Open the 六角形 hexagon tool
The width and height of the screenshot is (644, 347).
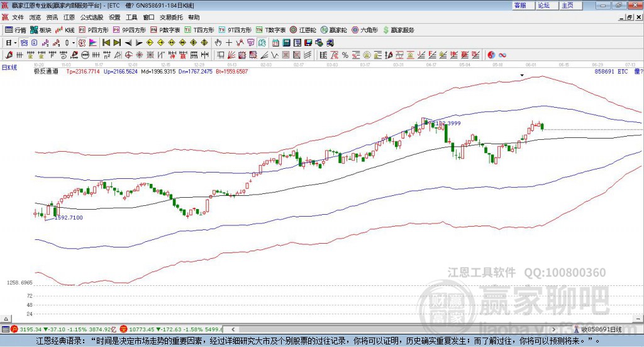click(x=365, y=30)
